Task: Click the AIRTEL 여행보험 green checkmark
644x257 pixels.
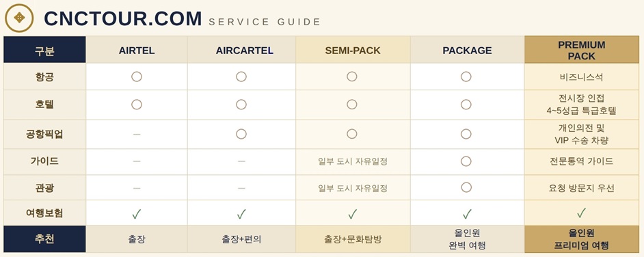Action: 137,214
